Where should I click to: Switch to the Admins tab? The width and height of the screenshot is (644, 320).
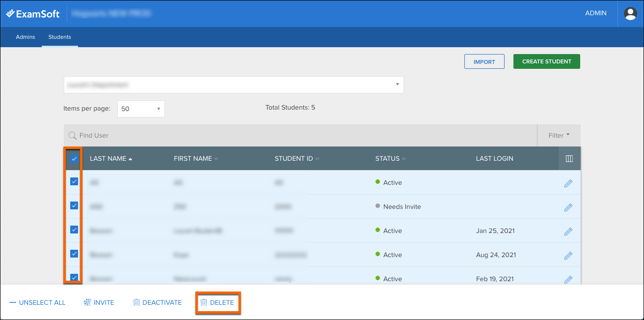tap(26, 37)
